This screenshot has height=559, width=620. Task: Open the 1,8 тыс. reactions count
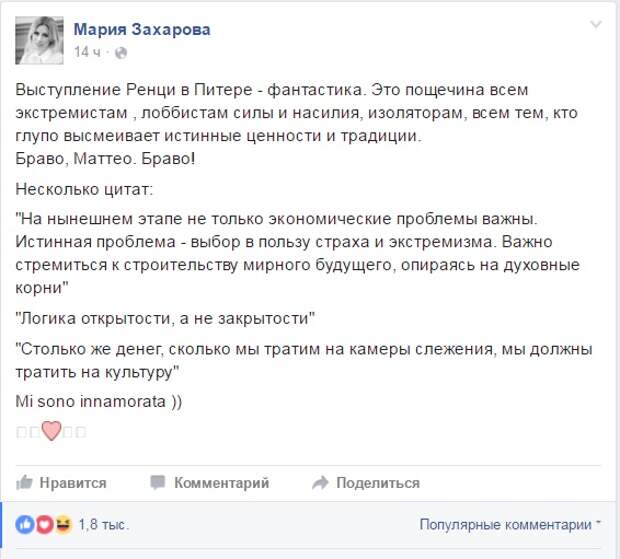pyautogui.click(x=104, y=525)
